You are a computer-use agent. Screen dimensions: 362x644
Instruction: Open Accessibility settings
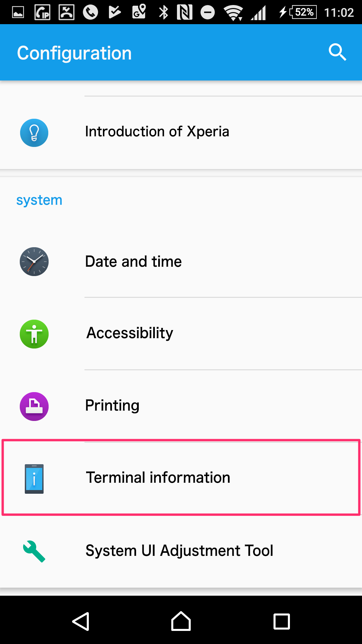point(130,333)
